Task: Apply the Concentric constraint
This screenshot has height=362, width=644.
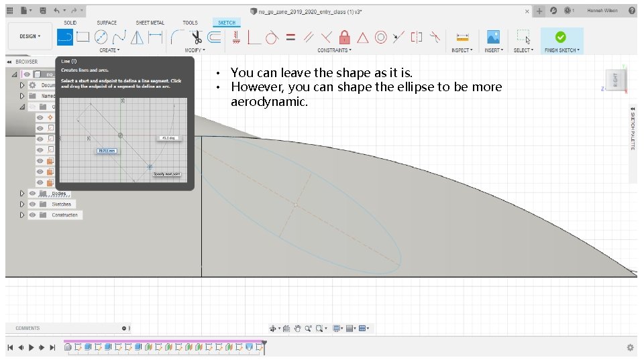Action: point(381,38)
